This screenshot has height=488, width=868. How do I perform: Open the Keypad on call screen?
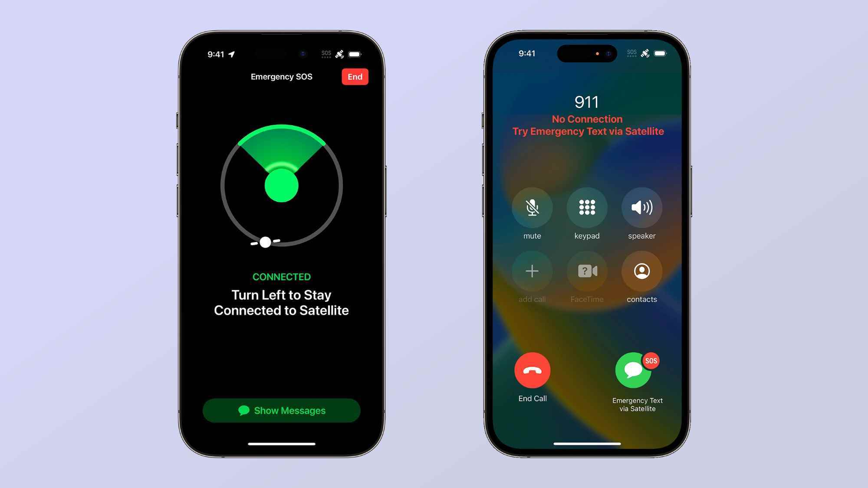pos(587,207)
